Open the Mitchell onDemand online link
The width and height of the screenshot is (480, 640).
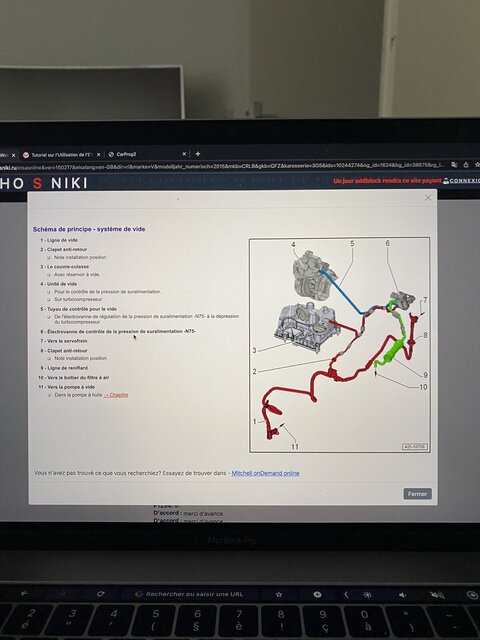click(x=265, y=473)
